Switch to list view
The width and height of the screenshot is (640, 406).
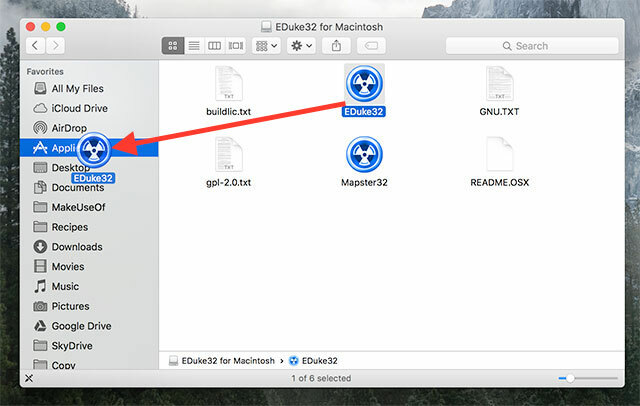(x=194, y=46)
